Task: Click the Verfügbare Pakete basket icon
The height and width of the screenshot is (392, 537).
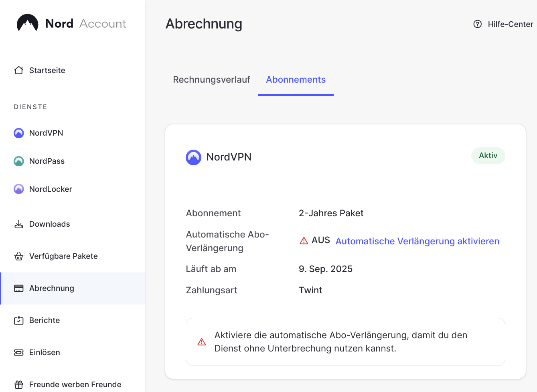Action: [19, 256]
